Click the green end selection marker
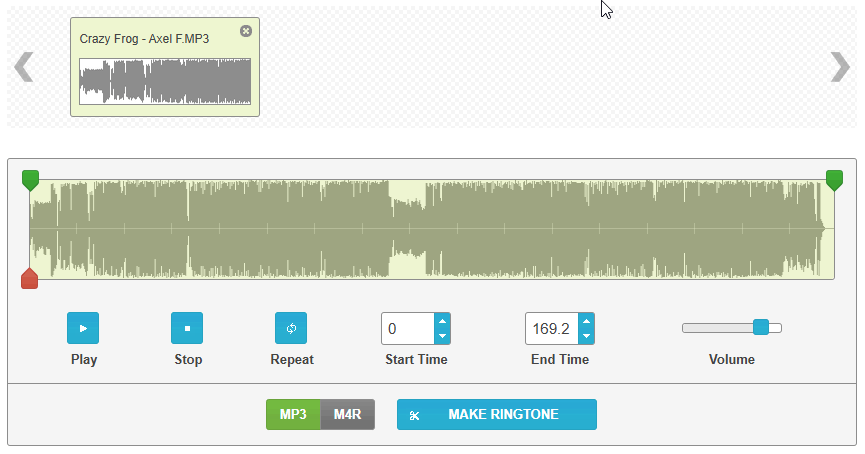 [834, 180]
